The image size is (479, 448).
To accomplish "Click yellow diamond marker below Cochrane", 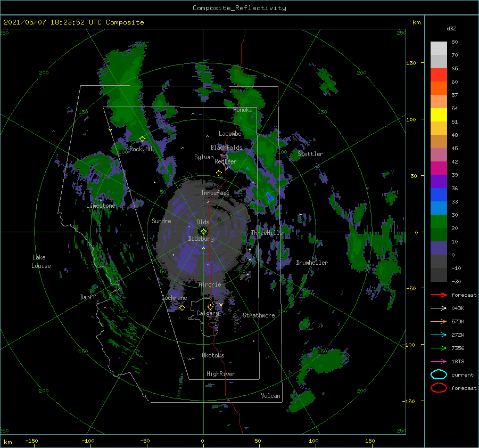I will (x=182, y=308).
